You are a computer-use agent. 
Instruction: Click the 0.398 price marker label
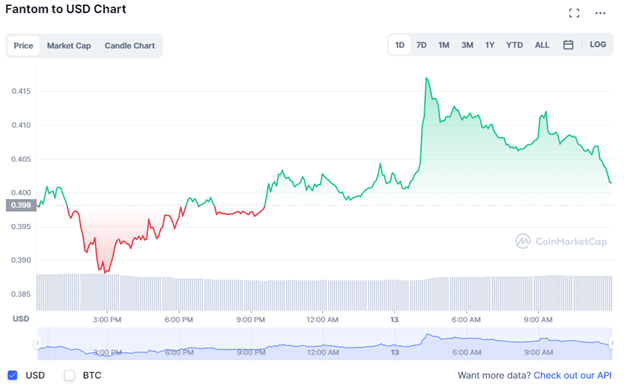pyautogui.click(x=21, y=205)
